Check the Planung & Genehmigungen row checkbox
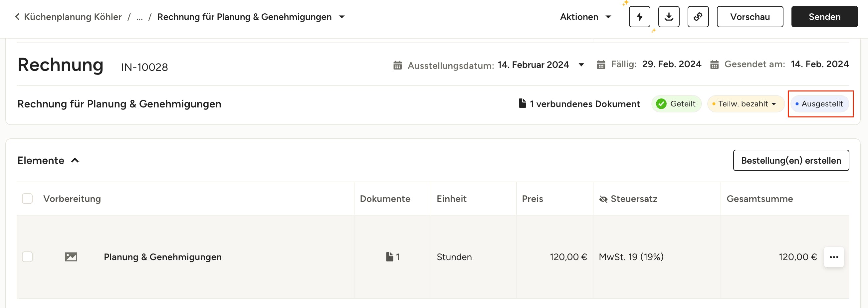Image resolution: width=868 pixels, height=308 pixels. (x=27, y=257)
